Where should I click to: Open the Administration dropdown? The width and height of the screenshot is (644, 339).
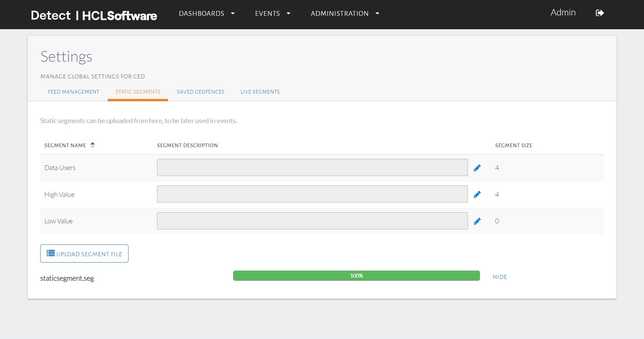pos(345,13)
